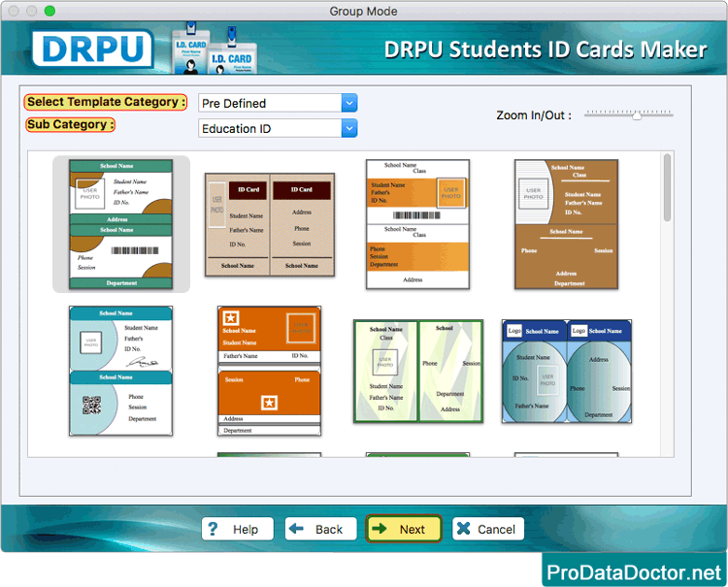Expand the Education ID sub category dropdown
This screenshot has height=587, width=728.
278,128
